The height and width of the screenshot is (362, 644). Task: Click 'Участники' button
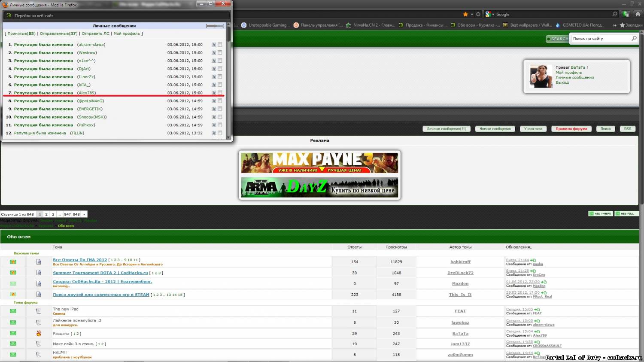coord(533,129)
